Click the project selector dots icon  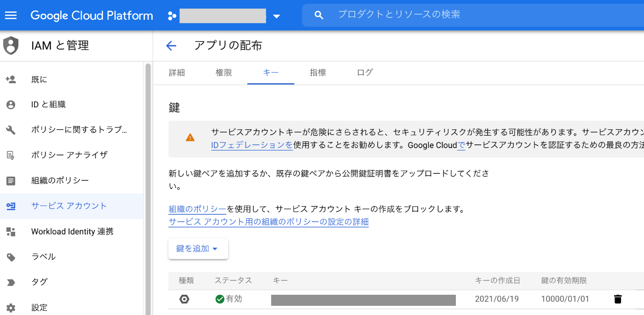click(172, 16)
